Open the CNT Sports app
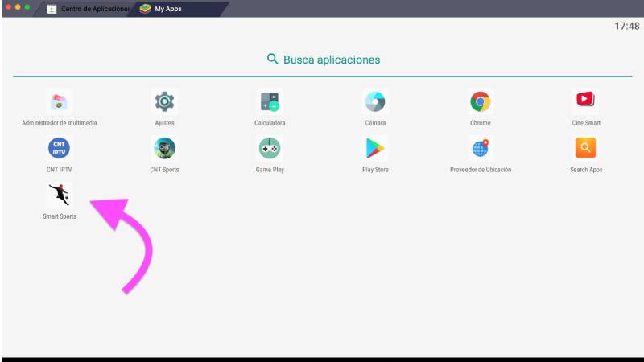Screen dimensions: 644x362 point(164,149)
